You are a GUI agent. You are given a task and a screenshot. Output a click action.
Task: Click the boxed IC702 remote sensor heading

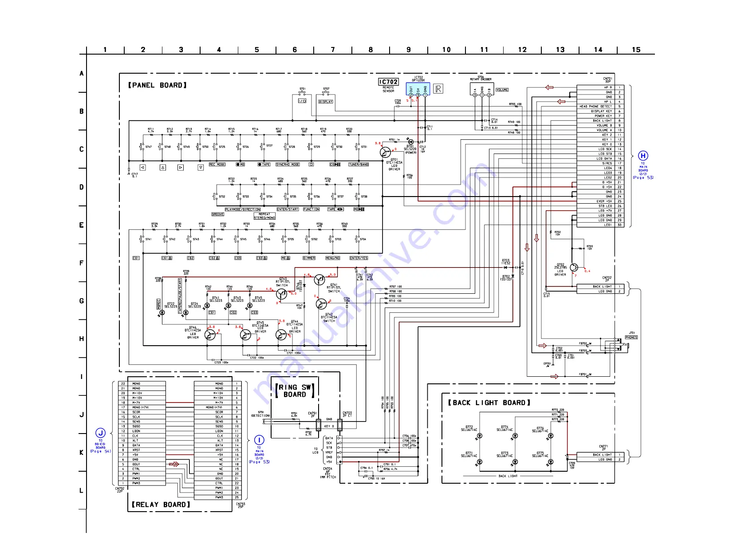pos(388,82)
